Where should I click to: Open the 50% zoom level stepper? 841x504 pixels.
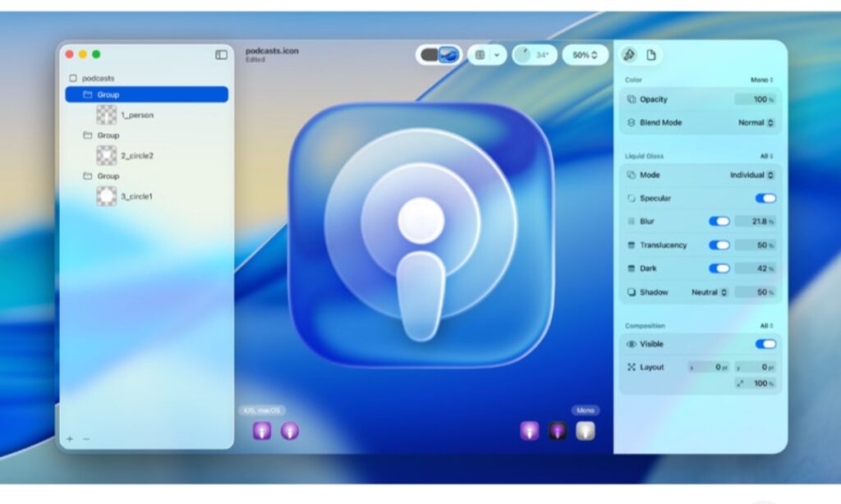pyautogui.click(x=585, y=55)
